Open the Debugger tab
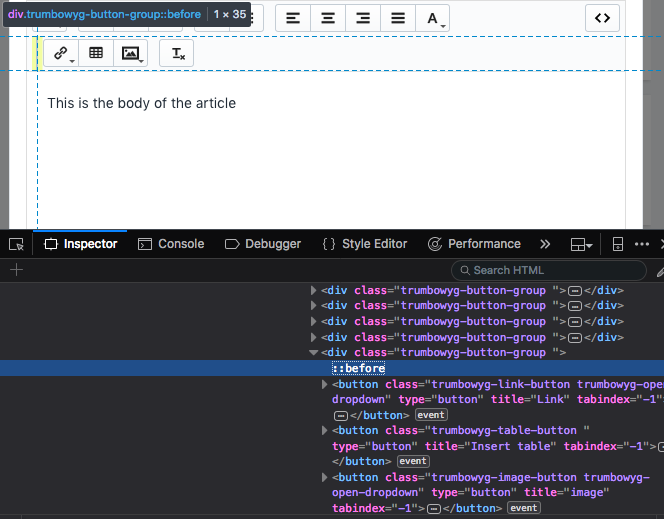This screenshot has width=664, height=519. [263, 244]
